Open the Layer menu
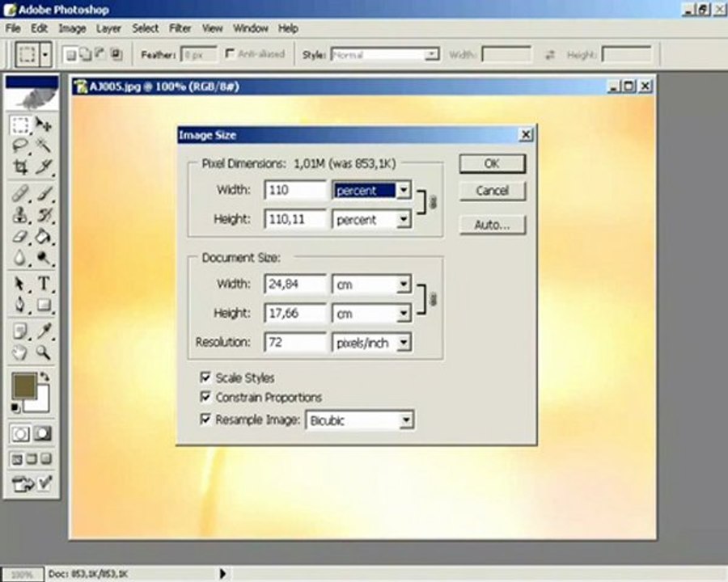Screen dimensions: 728x582 (108, 28)
